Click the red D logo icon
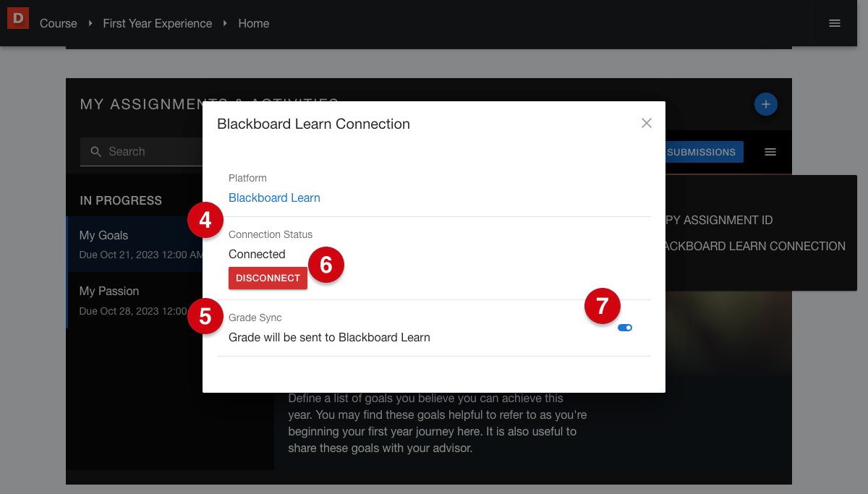Screen dimensions: 868x494 [17, 18]
